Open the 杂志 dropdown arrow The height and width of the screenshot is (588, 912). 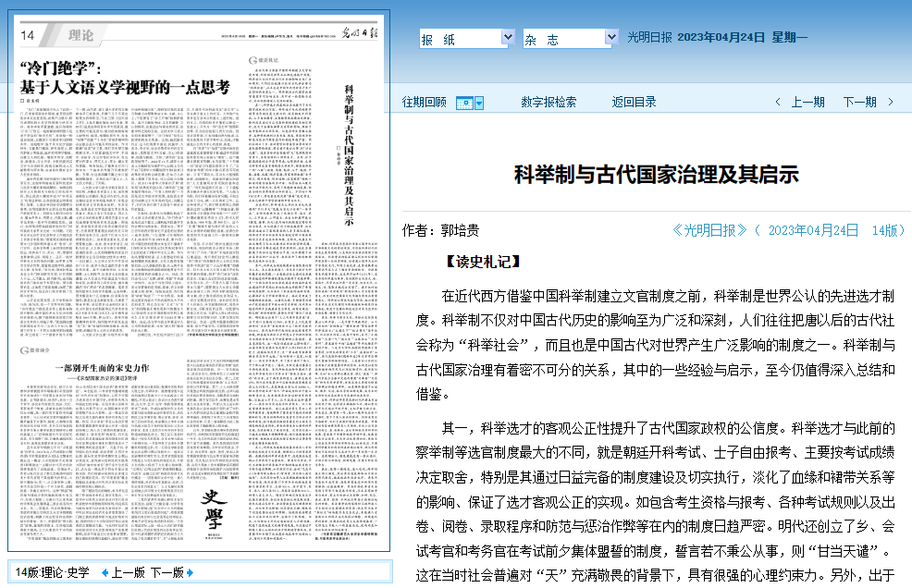pyautogui.click(x=611, y=37)
